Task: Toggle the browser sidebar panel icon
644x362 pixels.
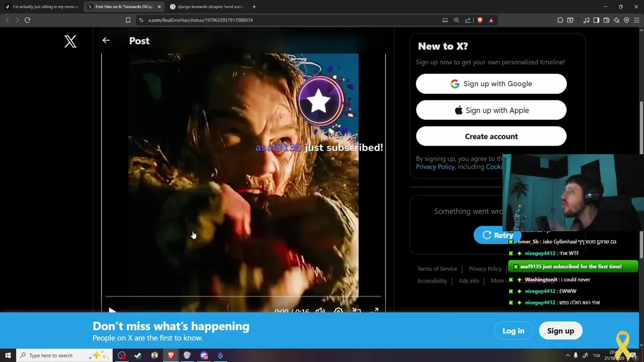Action: (596, 20)
